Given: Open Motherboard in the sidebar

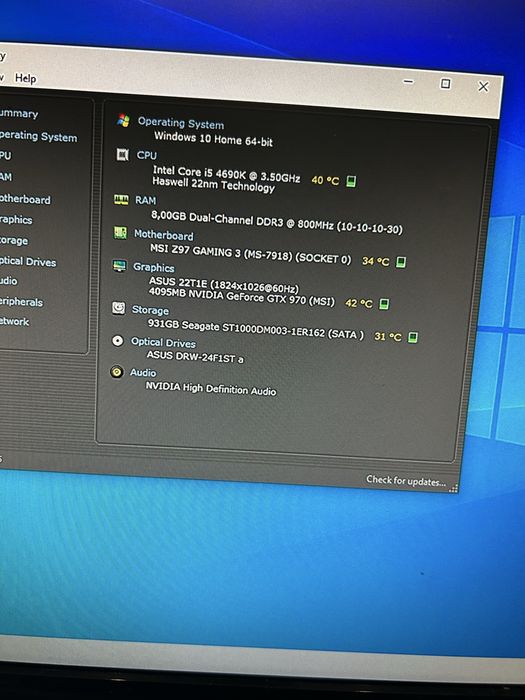Looking at the screenshot, I should [25, 199].
